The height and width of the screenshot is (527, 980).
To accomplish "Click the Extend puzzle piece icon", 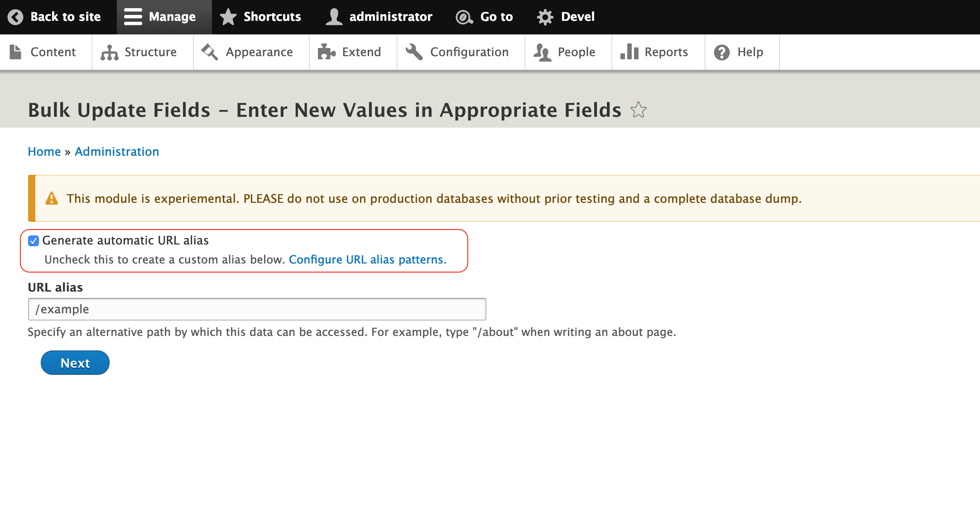I will [x=326, y=52].
